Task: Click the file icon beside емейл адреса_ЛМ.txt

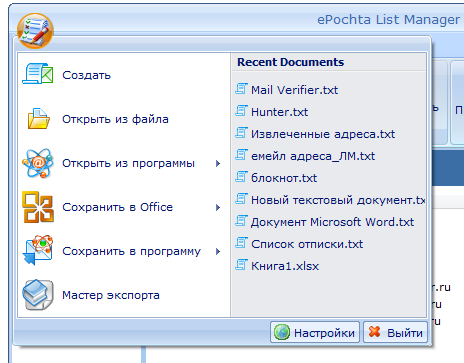Action: (241, 155)
